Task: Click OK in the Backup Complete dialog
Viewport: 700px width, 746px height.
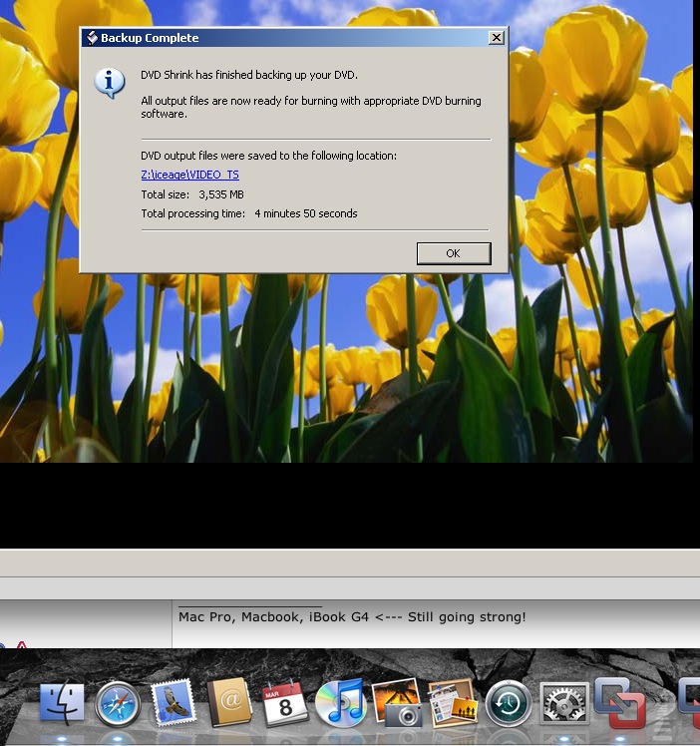Action: [454, 253]
